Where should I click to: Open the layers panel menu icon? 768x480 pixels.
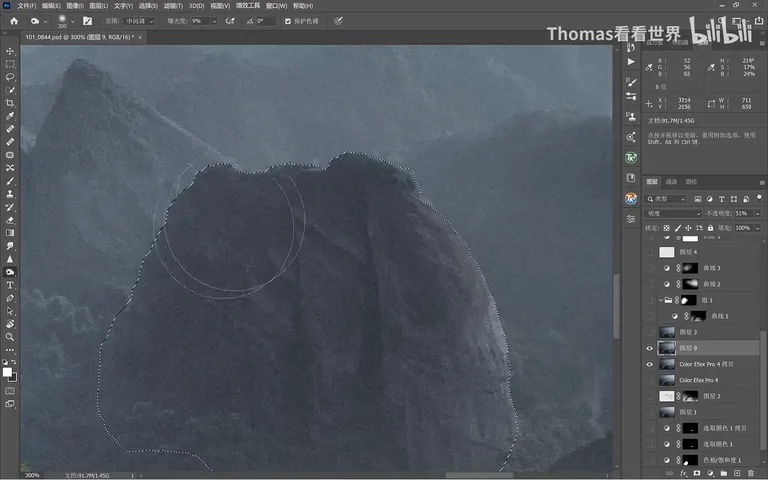(762, 182)
